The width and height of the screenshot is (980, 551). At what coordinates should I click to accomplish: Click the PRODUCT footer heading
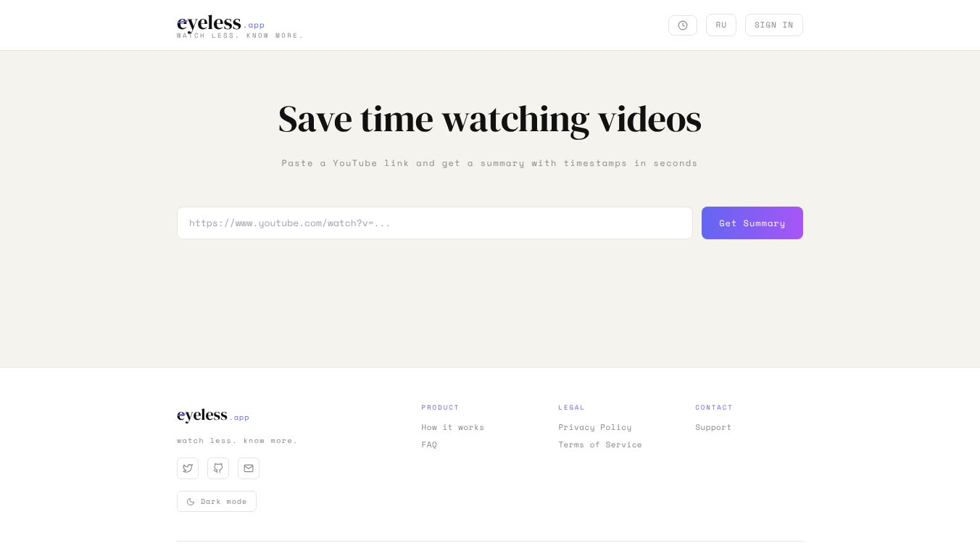[441, 407]
